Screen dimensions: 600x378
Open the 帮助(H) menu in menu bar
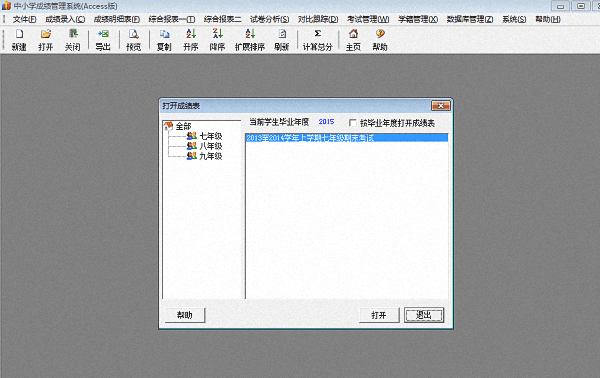(548, 19)
